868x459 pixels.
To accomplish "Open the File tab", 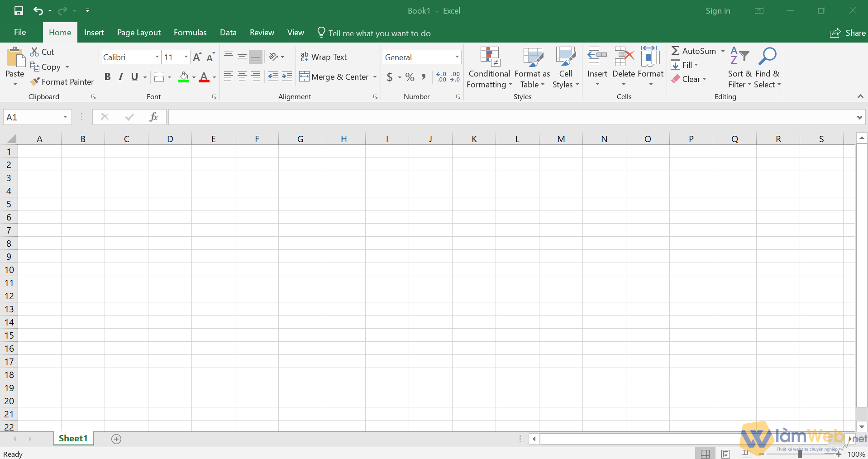I will 20,32.
